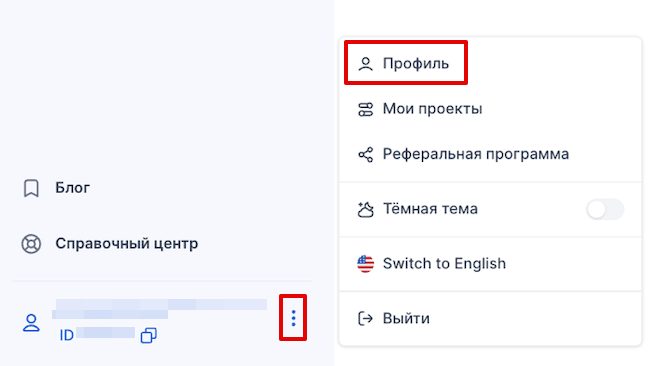The image size is (656, 366).
Task: Click the moon-cloud dark theme icon
Action: 365,209
